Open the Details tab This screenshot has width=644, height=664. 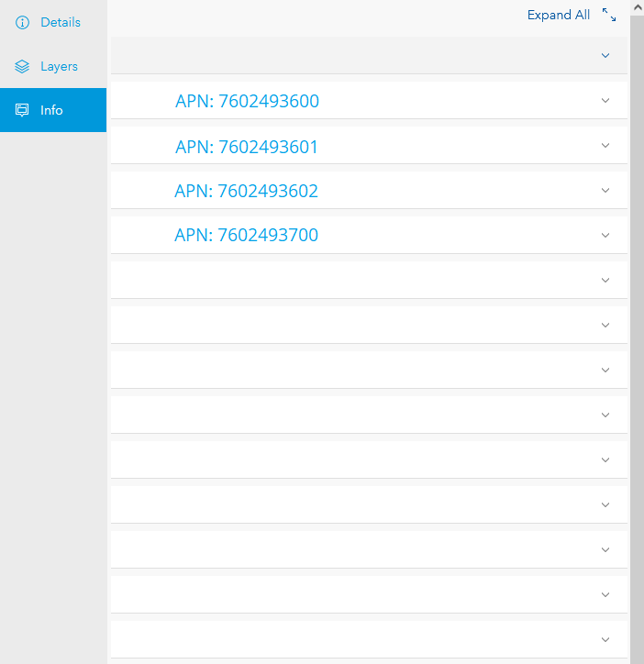click(53, 22)
